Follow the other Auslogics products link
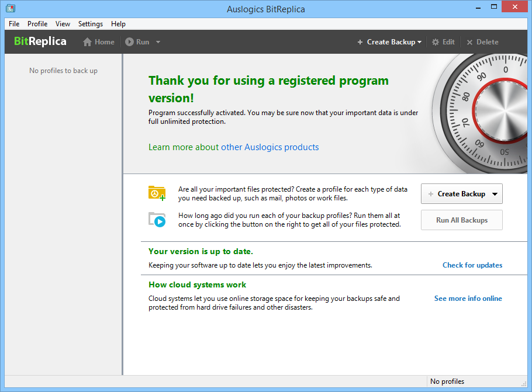Viewport: 532px width, 392px height. 270,147
